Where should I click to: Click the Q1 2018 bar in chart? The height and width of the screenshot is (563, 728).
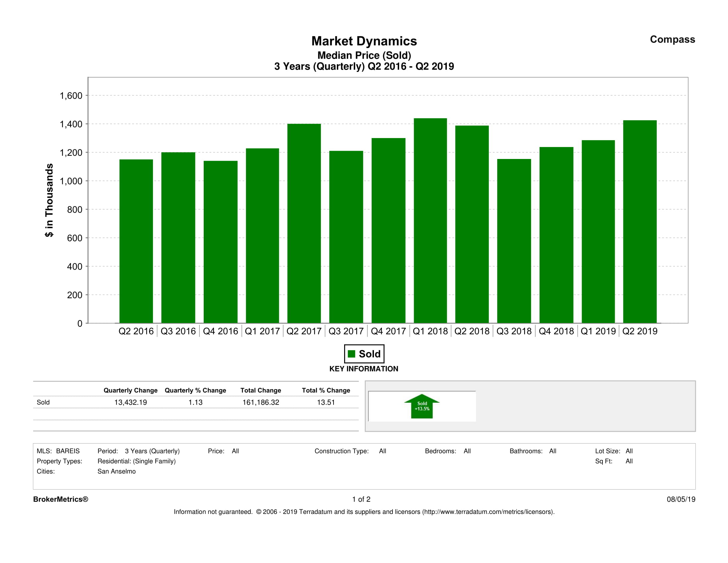pyautogui.click(x=430, y=221)
